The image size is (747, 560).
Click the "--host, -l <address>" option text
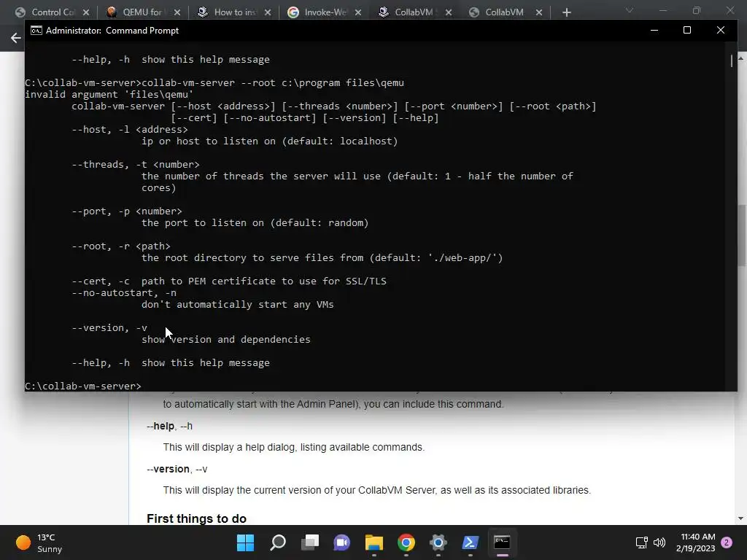coord(130,130)
